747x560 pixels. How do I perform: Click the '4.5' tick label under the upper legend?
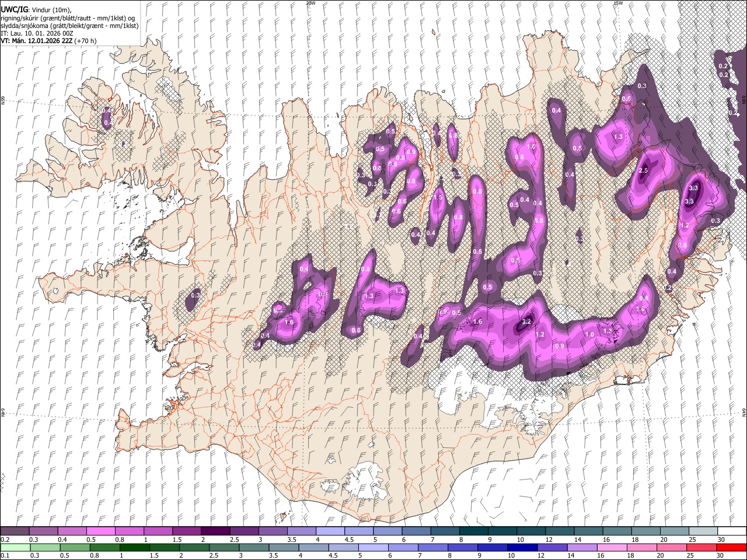pyautogui.click(x=349, y=540)
